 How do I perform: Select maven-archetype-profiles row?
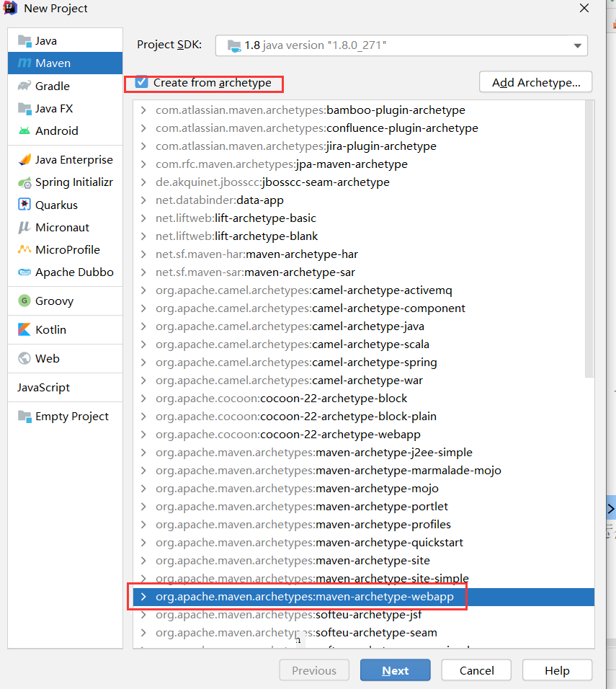coord(363,524)
